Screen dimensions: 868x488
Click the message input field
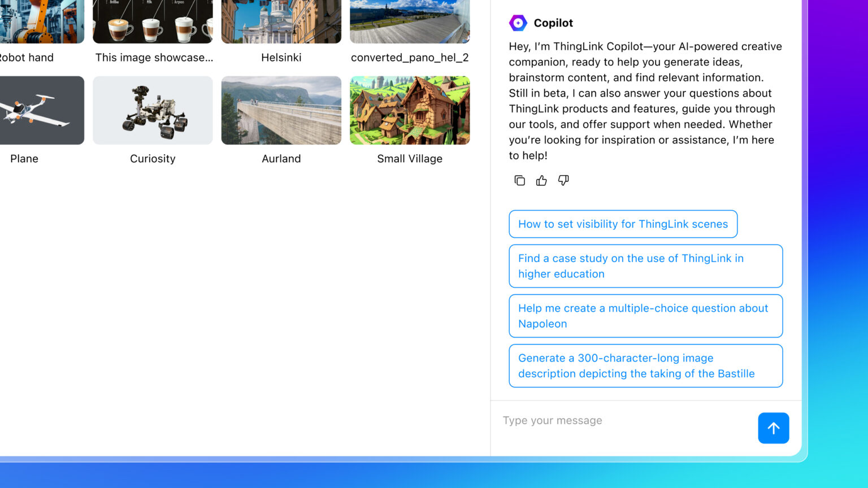point(622,420)
